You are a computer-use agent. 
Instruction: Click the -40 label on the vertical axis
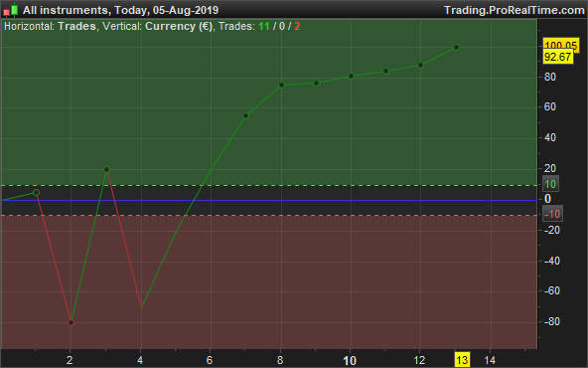(552, 261)
